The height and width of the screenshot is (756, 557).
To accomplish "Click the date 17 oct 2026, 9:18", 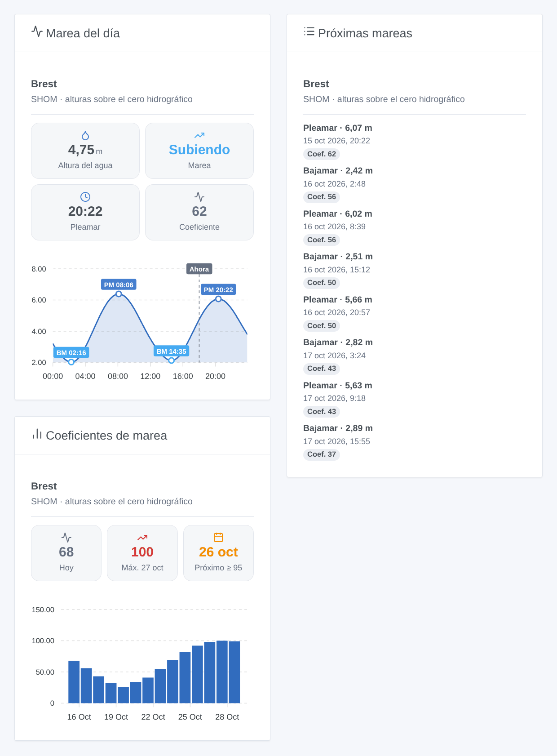I will coord(334,398).
